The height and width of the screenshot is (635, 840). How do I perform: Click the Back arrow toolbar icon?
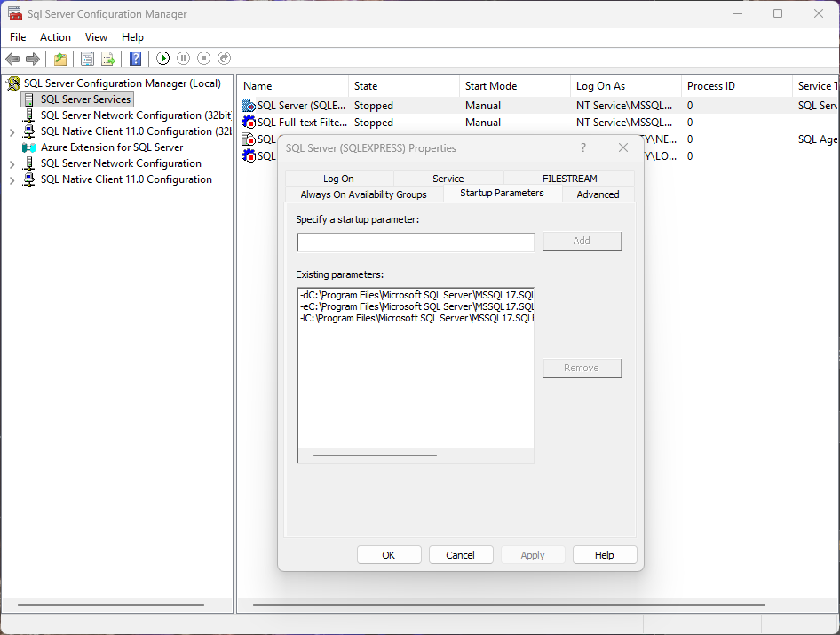click(x=12, y=59)
